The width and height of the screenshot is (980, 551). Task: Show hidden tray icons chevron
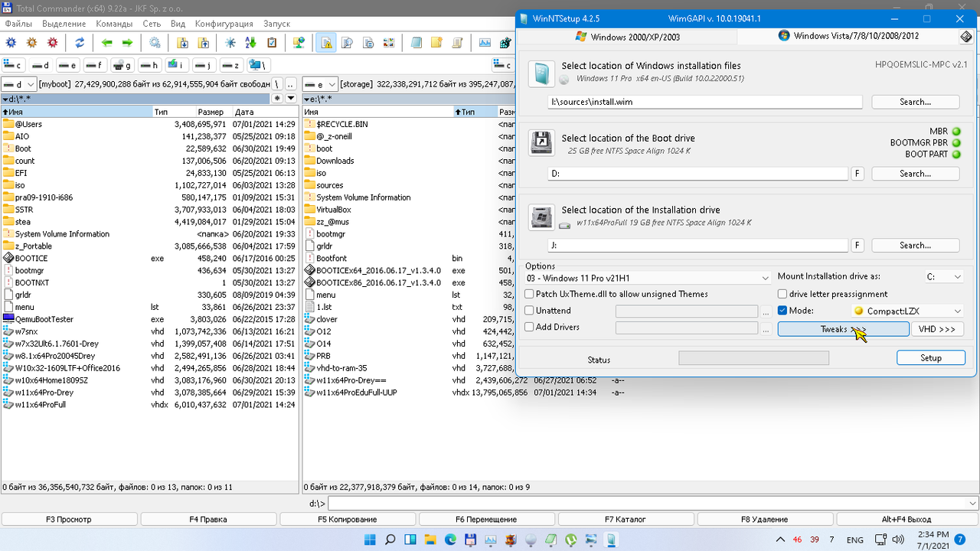781,540
